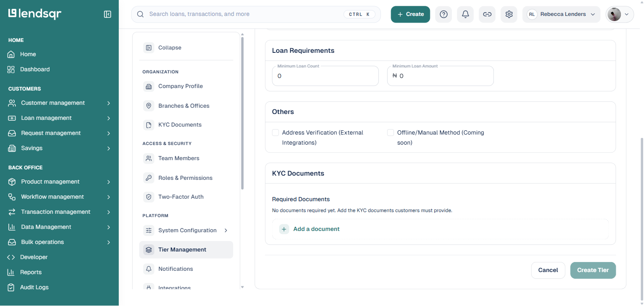Click the Branches & Offices pin icon
This screenshot has height=306, width=644.
[149, 106]
